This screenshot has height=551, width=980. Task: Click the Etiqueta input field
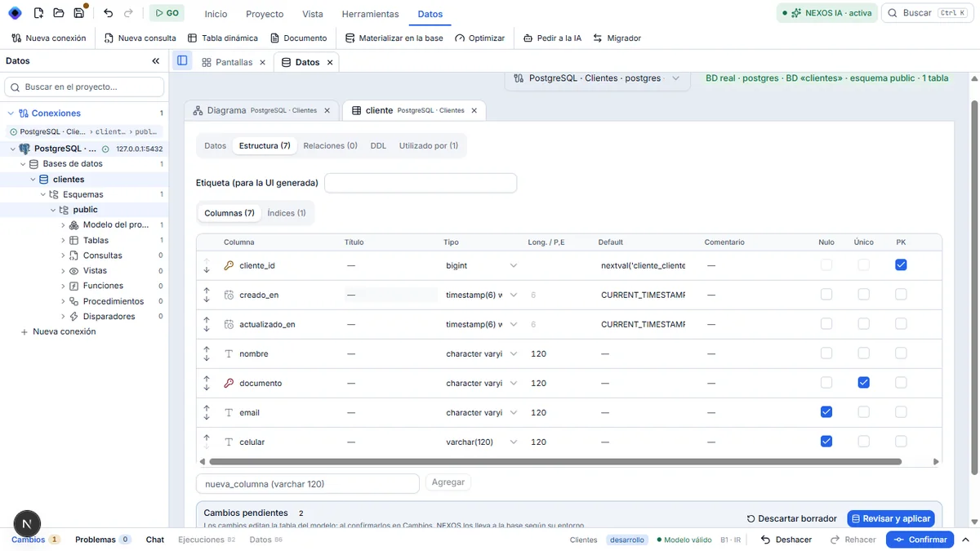click(x=421, y=183)
